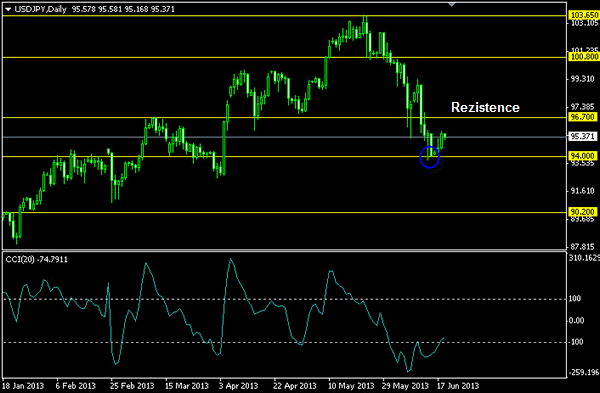
Task: Click the 15 Mar 2013 date label
Action: (x=187, y=386)
